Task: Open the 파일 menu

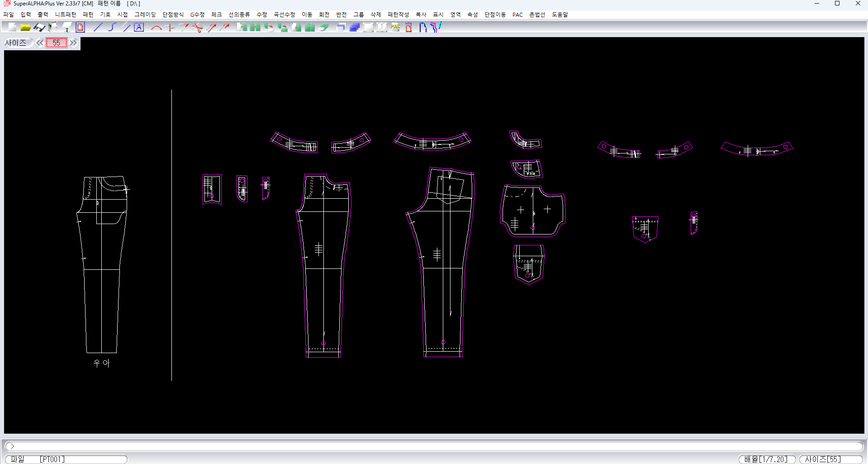Action: point(9,14)
